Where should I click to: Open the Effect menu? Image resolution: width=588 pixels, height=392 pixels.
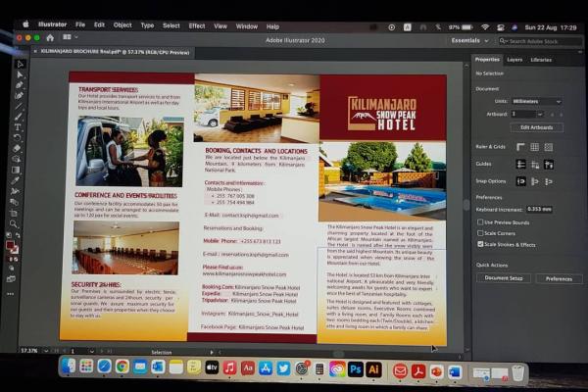pos(197,24)
